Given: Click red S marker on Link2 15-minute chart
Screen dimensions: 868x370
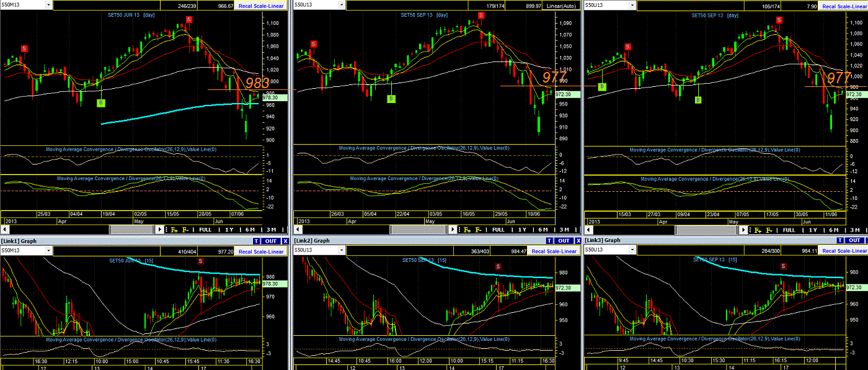Looking at the screenshot, I should pyautogui.click(x=498, y=267).
